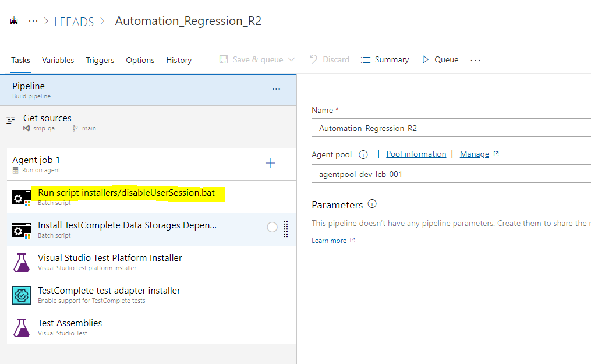Click the Parameters info icon
The height and width of the screenshot is (364, 591).
pos(372,204)
